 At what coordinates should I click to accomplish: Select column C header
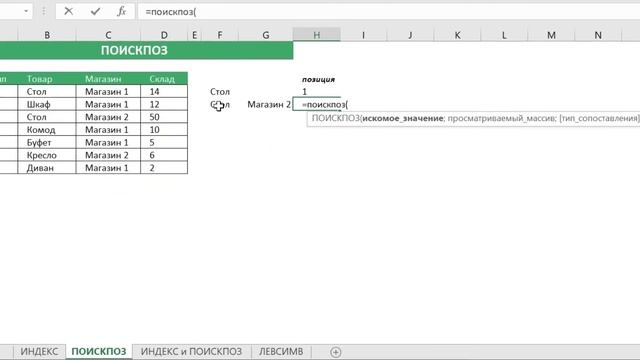click(x=108, y=35)
